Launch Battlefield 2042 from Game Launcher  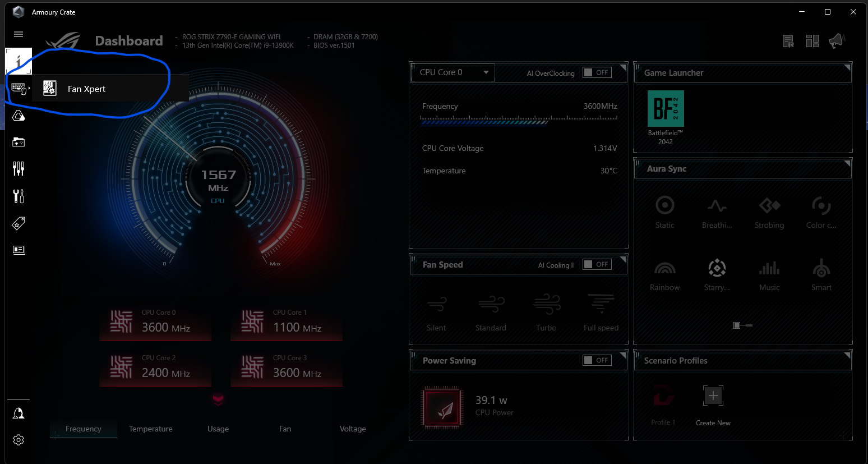pos(665,108)
